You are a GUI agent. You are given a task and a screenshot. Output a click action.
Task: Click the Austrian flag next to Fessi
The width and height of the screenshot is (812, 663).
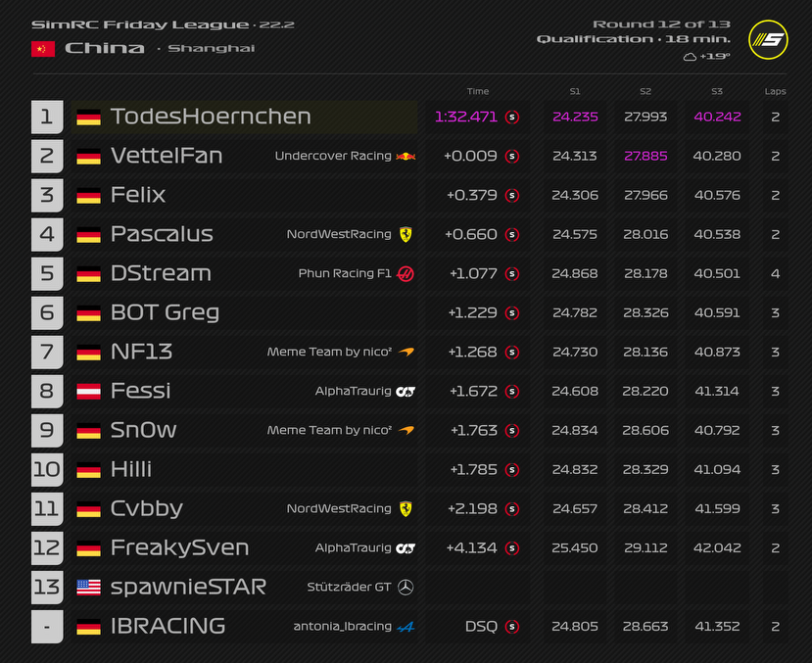click(89, 391)
